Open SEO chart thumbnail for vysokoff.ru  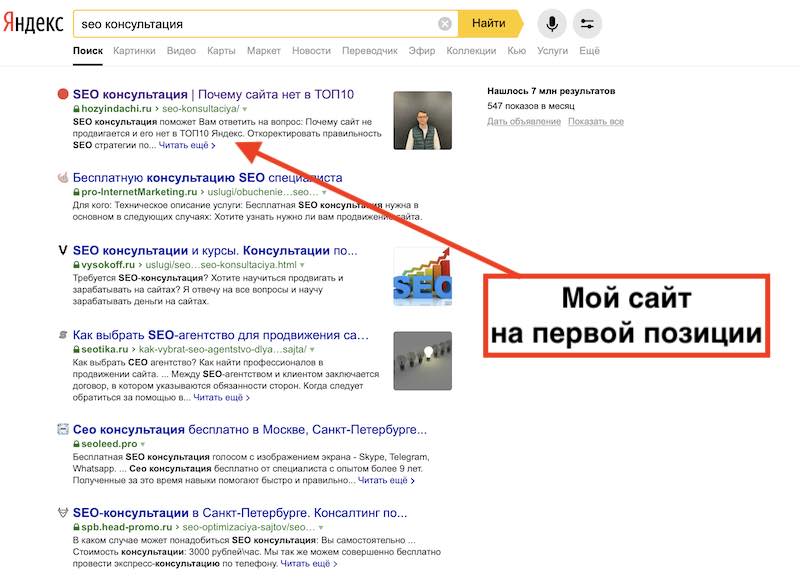click(x=422, y=276)
